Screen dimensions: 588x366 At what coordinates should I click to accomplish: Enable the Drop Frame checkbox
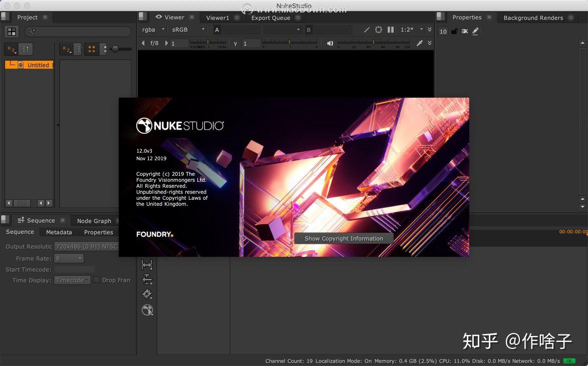pos(96,280)
